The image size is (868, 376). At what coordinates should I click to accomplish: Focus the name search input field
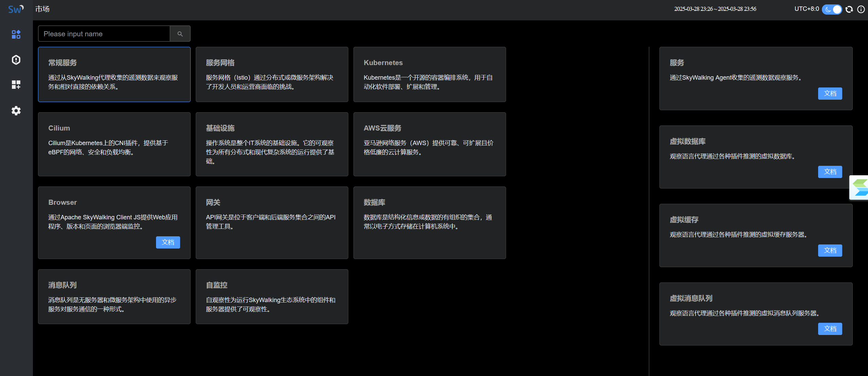click(104, 34)
